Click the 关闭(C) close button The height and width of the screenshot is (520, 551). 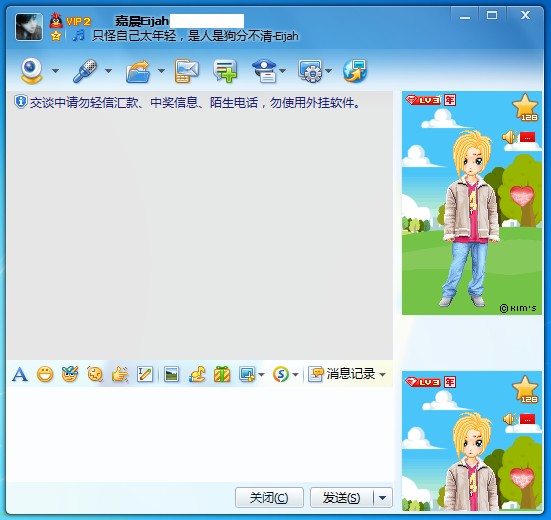point(269,498)
